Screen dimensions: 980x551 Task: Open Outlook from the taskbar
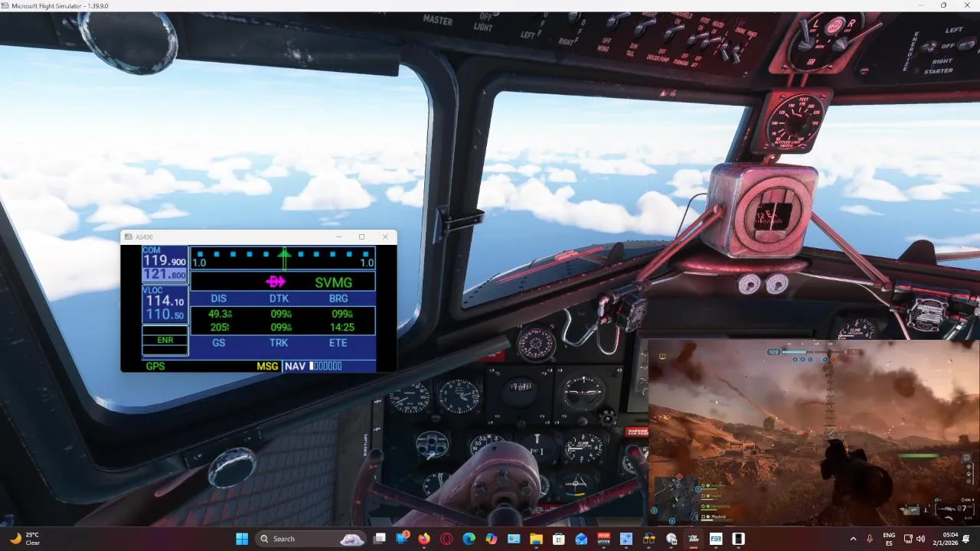581,539
